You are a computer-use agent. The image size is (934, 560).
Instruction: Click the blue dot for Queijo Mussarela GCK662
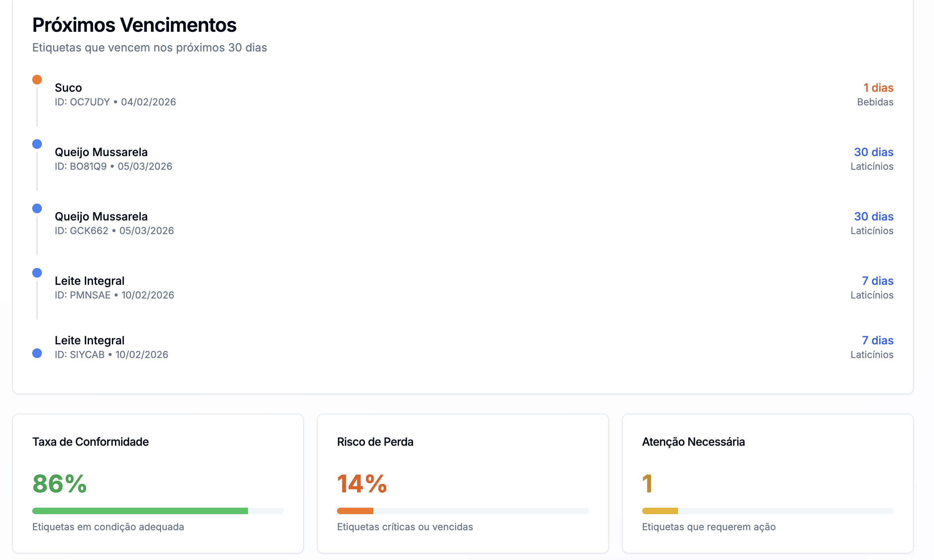coord(37,208)
